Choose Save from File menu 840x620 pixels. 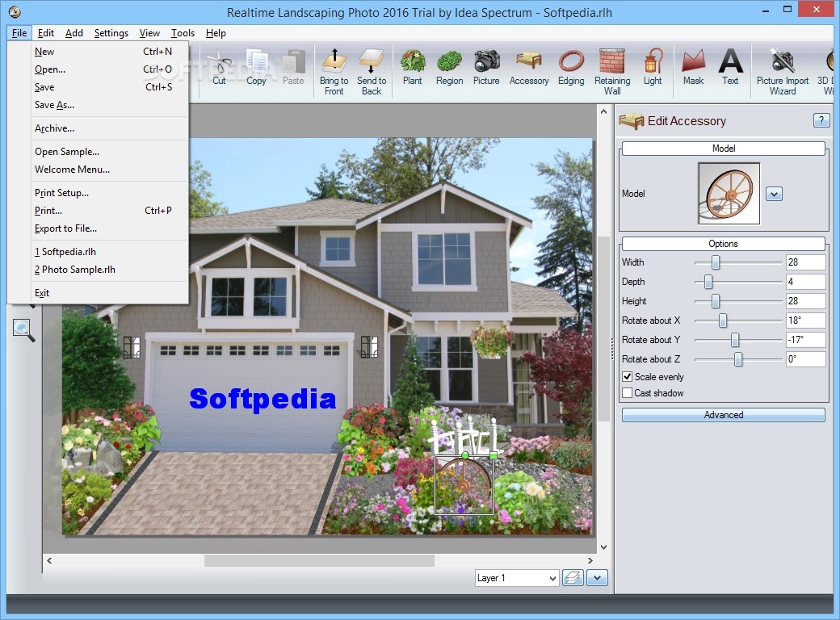point(98,86)
